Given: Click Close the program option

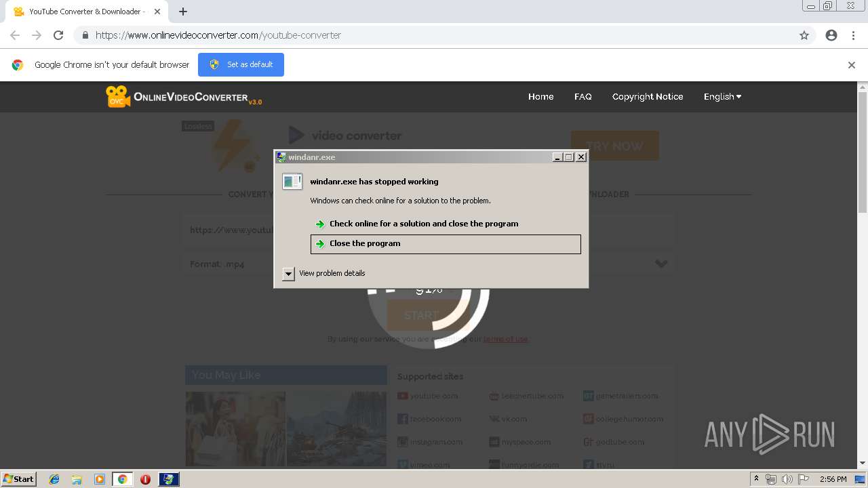Looking at the screenshot, I should click(446, 244).
